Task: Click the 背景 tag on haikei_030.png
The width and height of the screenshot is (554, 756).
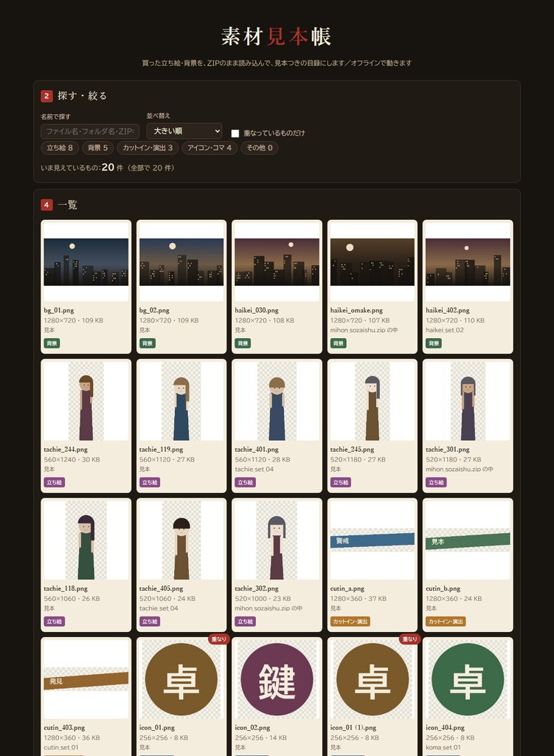Action: [242, 343]
